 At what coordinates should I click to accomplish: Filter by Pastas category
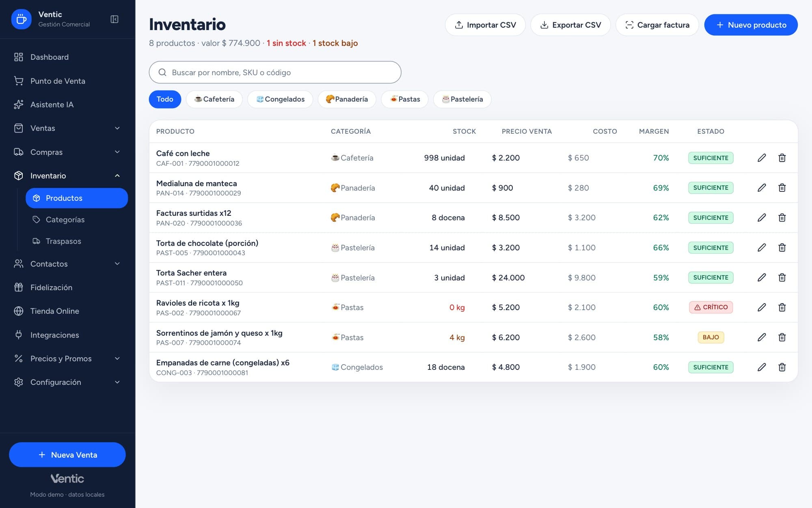405,99
